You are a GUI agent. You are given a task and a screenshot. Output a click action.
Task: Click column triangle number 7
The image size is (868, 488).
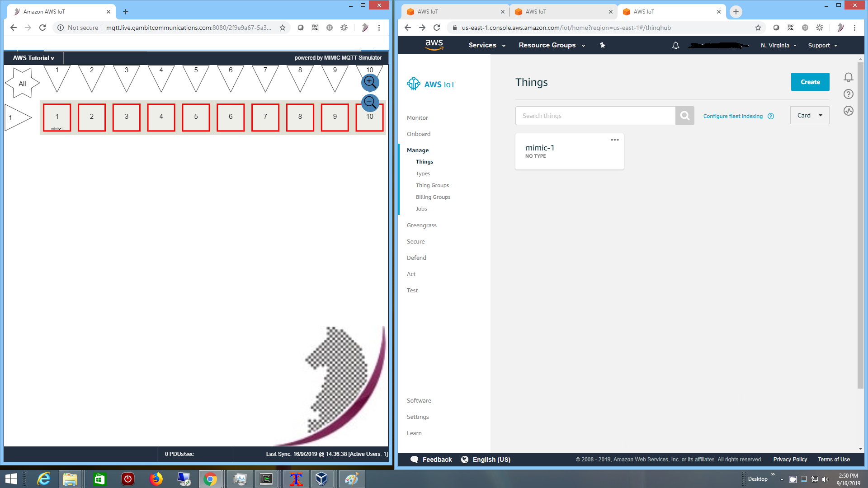point(265,79)
